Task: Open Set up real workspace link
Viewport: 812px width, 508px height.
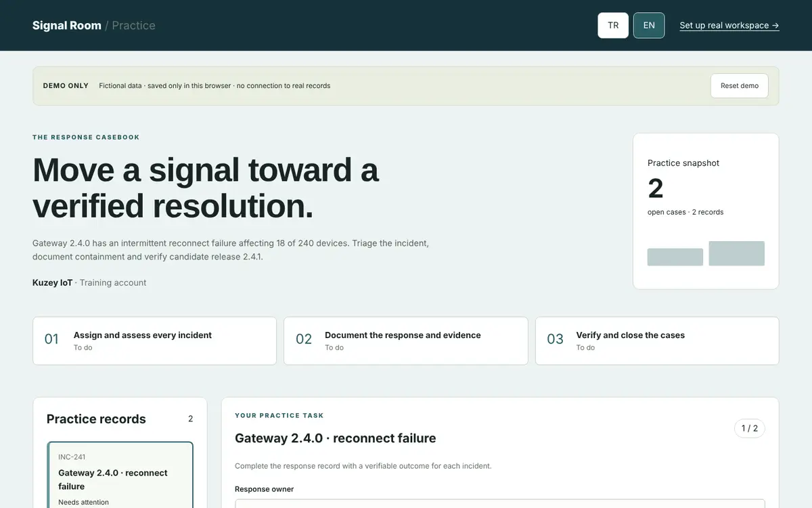Action: point(729,25)
